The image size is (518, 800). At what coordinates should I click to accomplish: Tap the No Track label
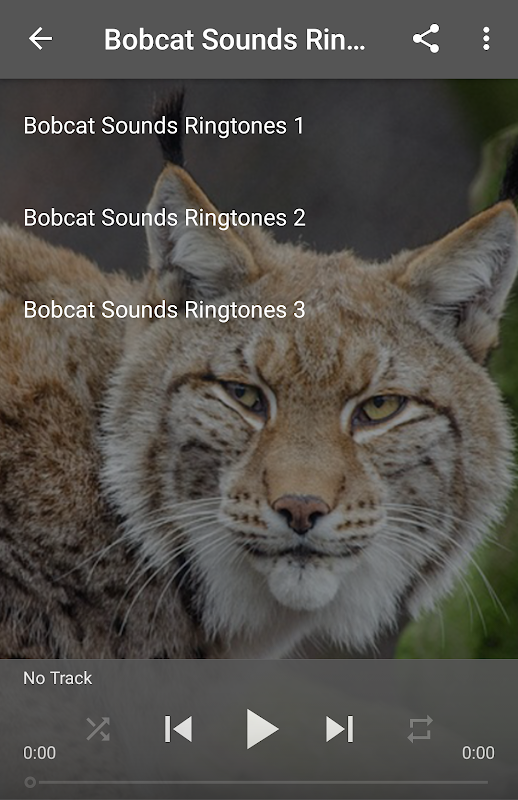coord(58,678)
